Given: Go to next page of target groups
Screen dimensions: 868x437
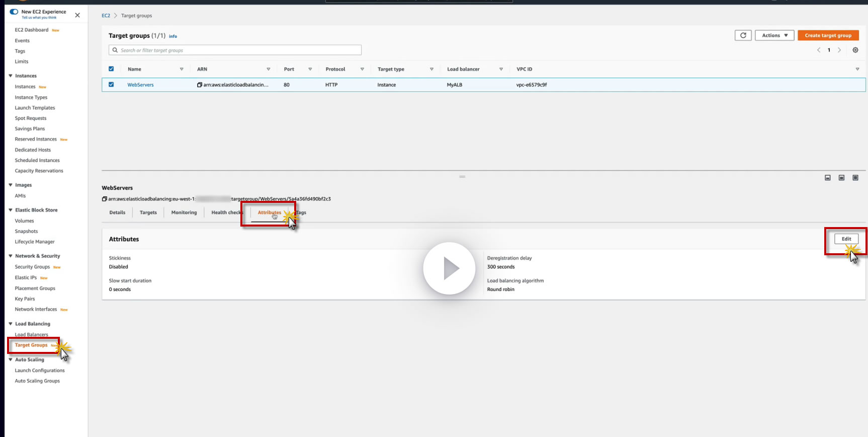Looking at the screenshot, I should 839,50.
